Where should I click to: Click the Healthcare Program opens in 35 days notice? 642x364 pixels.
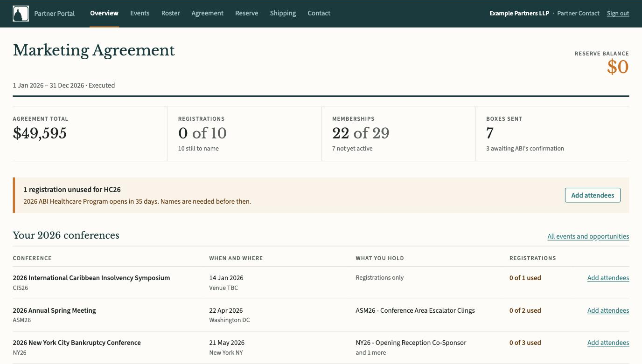tap(137, 202)
